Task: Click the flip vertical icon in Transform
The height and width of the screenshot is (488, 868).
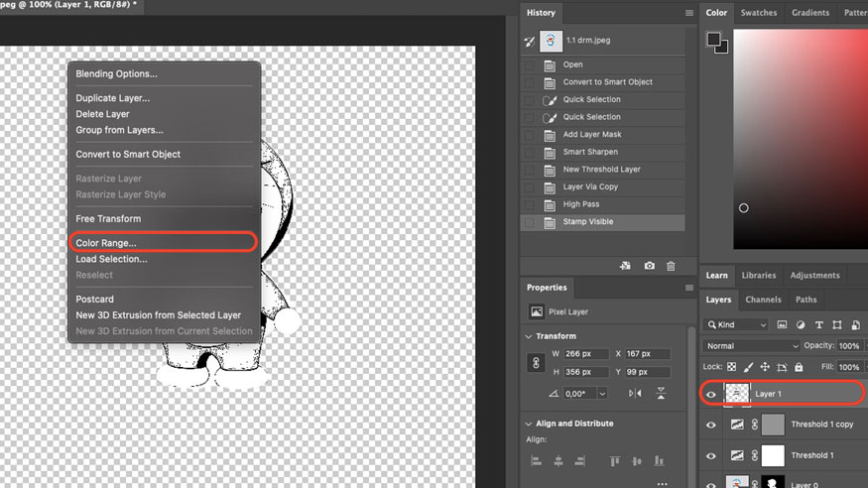Action: (x=661, y=394)
